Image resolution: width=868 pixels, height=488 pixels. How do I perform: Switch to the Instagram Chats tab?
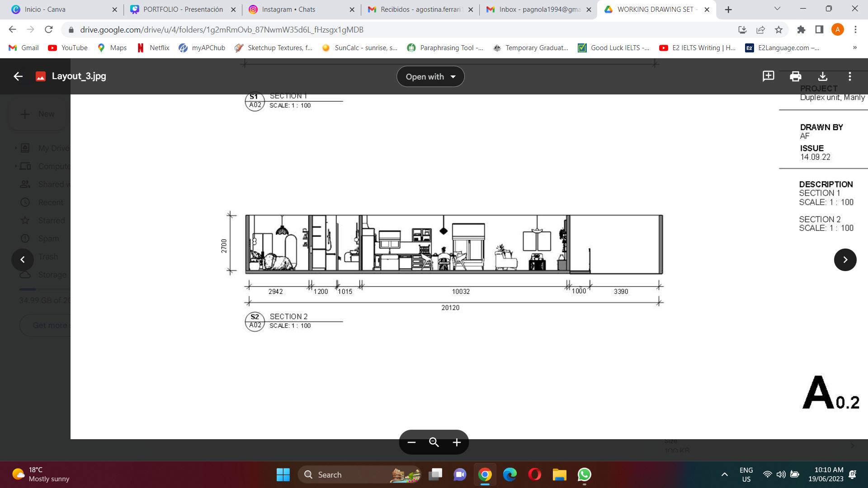pyautogui.click(x=288, y=9)
